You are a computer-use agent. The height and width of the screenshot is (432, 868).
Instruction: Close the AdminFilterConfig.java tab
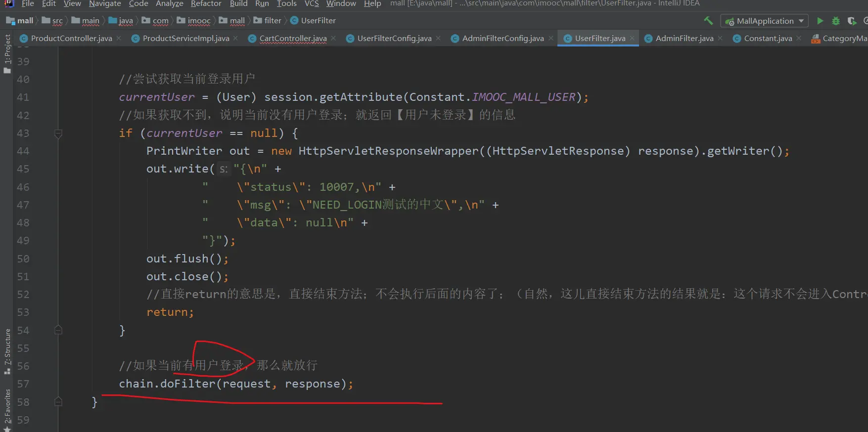pos(551,38)
